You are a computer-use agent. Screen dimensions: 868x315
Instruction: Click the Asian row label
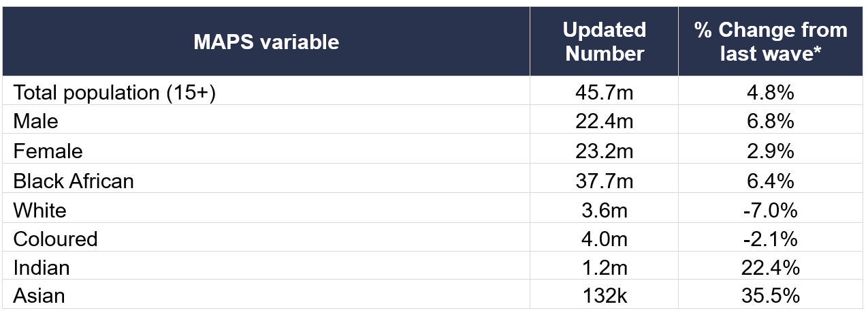39,297
